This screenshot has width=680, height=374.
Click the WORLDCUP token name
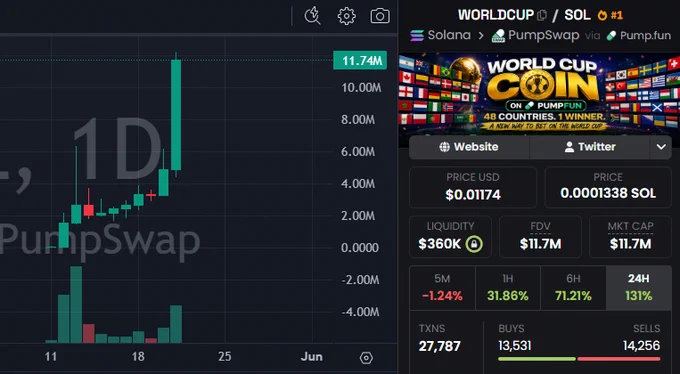click(496, 15)
